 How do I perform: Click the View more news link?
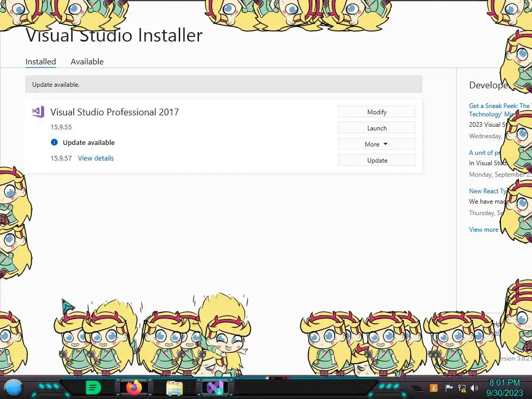pyautogui.click(x=484, y=229)
